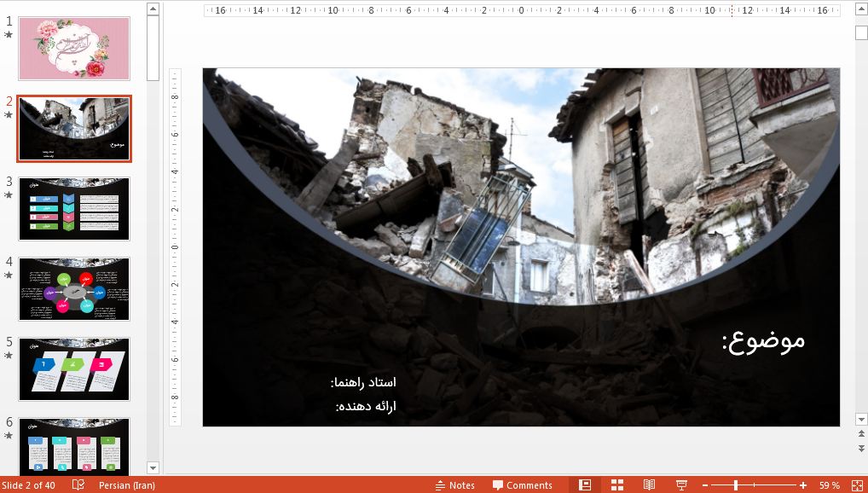Toggle the Comments pane
Image resolution: width=868 pixels, height=493 pixels.
coord(522,484)
